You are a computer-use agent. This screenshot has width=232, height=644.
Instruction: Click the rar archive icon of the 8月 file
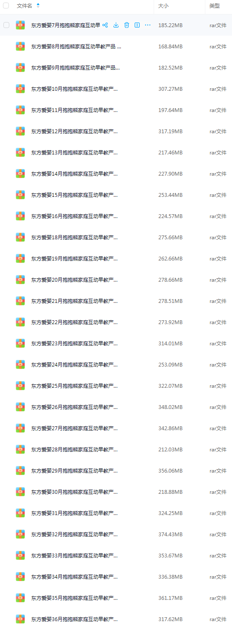tap(20, 46)
